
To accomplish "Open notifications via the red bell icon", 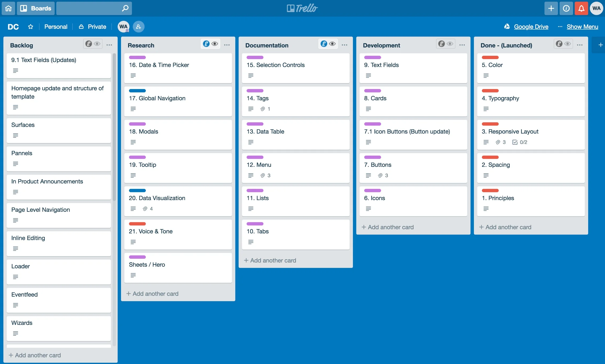I will pyautogui.click(x=581, y=8).
